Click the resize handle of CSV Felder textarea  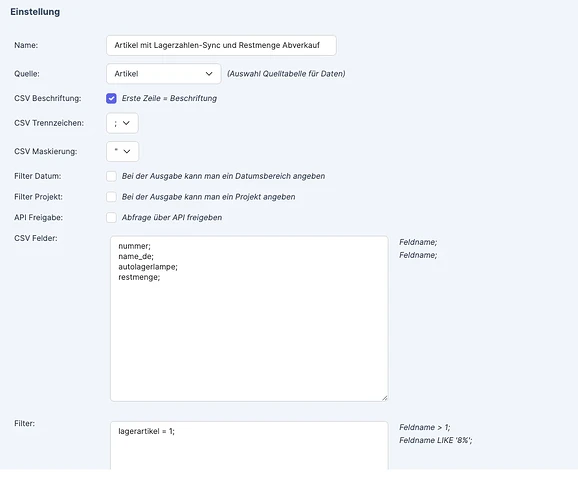[x=384, y=397]
